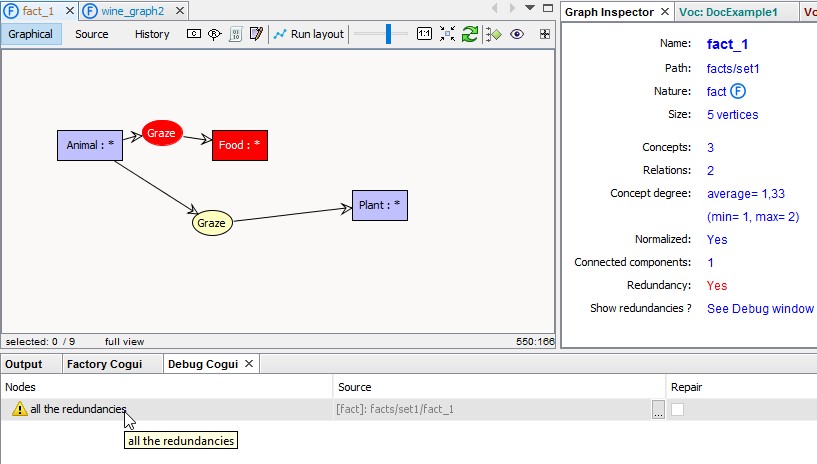Tick the Repair checkbox

coord(677,410)
